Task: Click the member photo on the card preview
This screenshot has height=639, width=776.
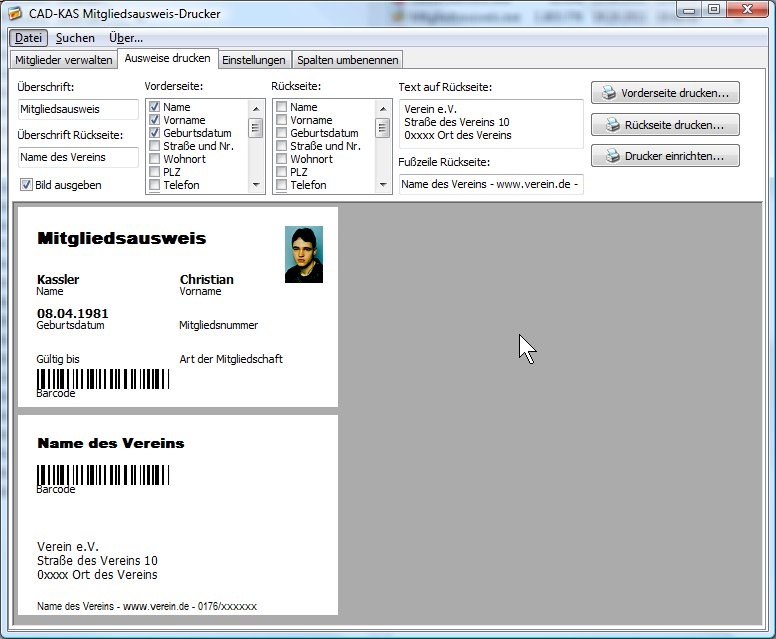Action: point(303,254)
